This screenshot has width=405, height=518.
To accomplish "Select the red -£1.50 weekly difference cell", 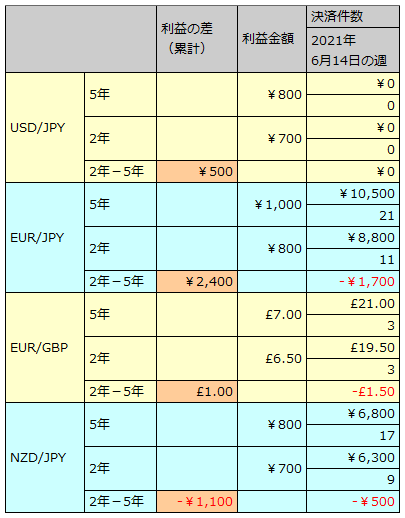I will click(x=353, y=391).
